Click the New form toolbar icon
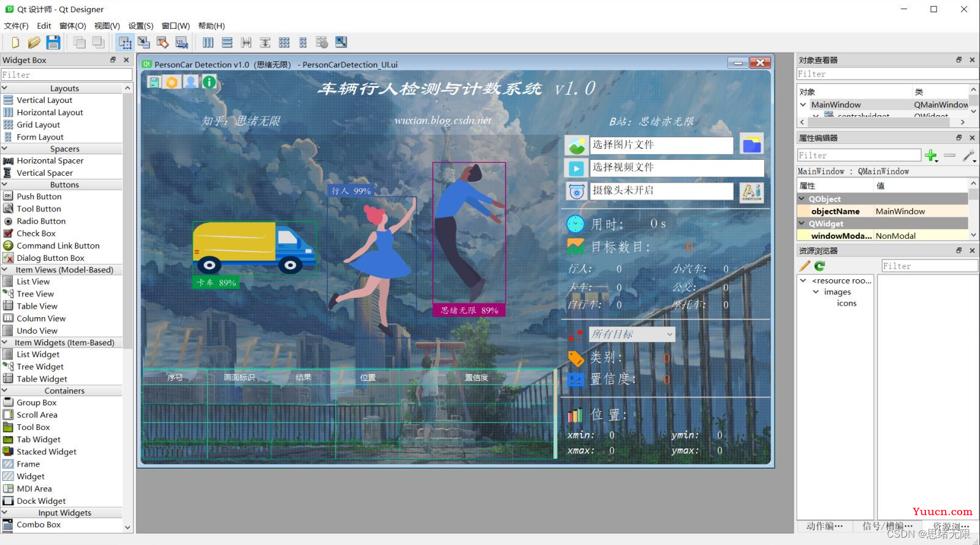 [15, 42]
